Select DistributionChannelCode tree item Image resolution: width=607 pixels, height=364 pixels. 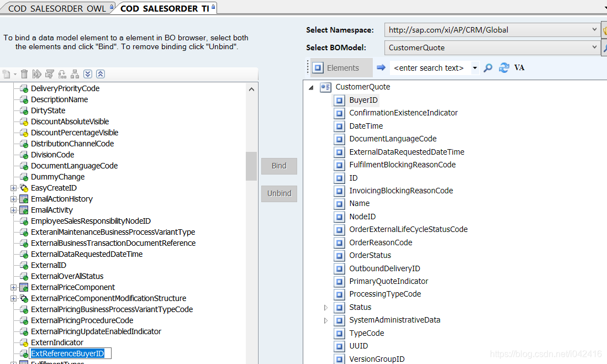[72, 144]
